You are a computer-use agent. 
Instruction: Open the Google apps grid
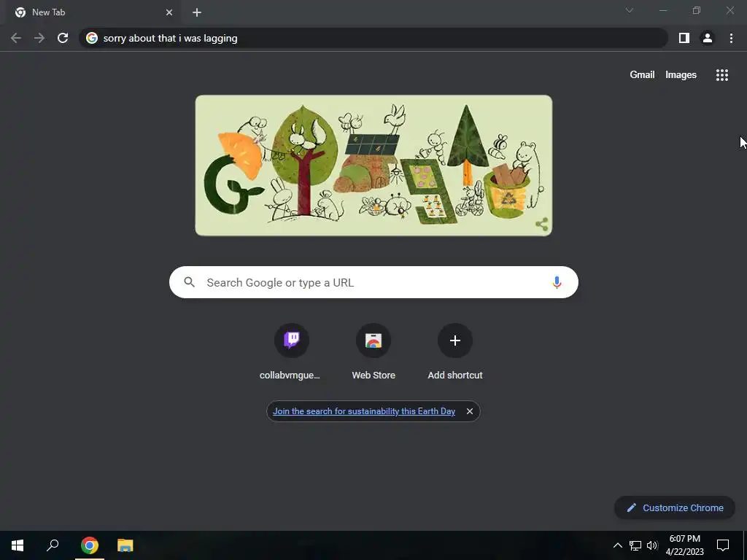coord(721,75)
